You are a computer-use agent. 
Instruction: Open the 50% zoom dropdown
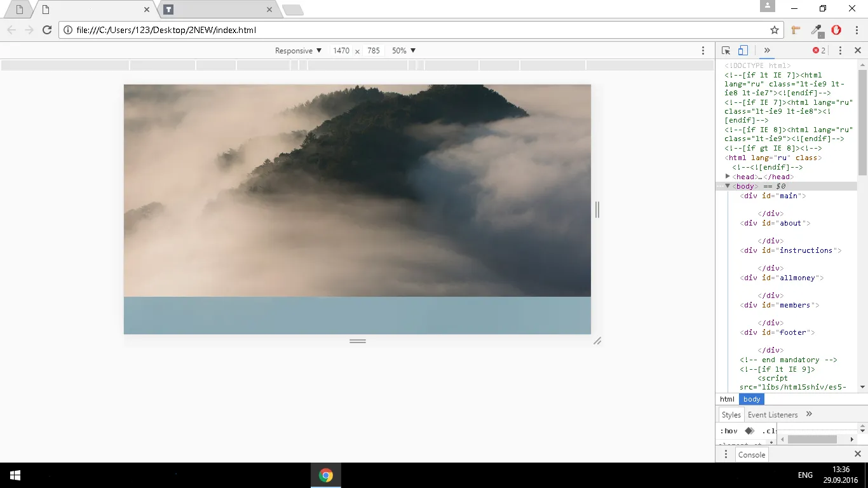[x=404, y=51]
